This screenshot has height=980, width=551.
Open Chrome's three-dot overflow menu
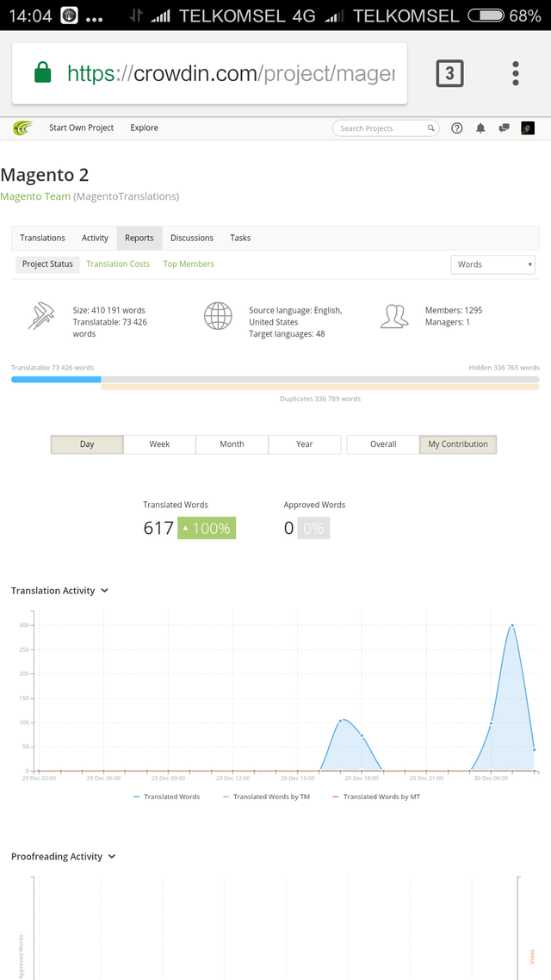click(516, 74)
